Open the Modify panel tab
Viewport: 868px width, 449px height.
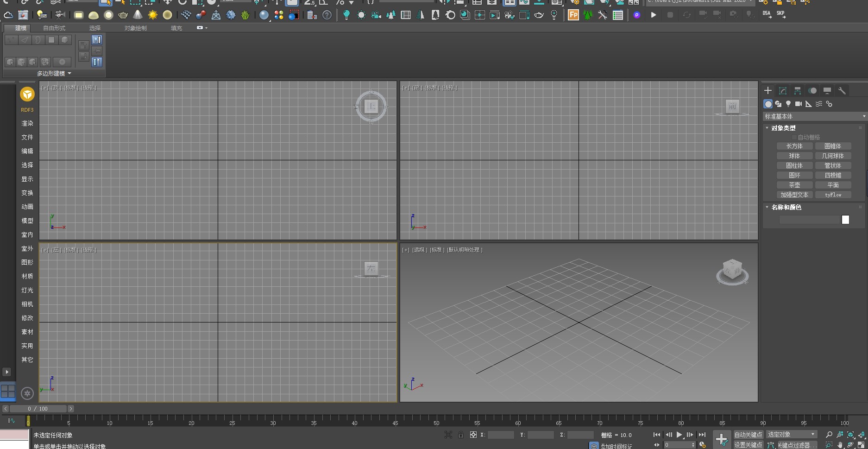(783, 91)
